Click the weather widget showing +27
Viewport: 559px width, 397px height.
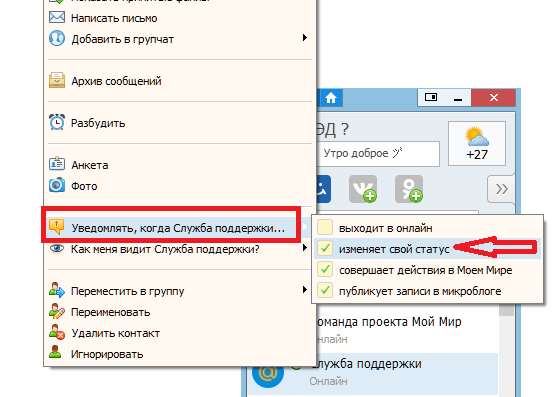(x=477, y=144)
